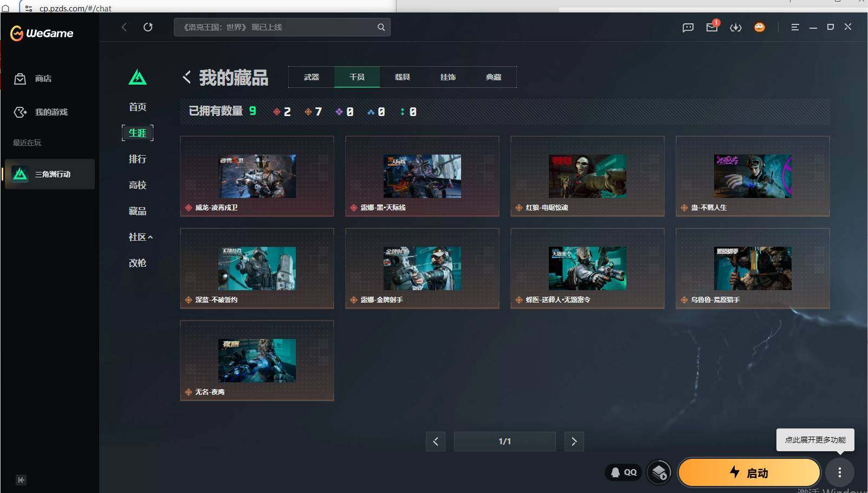The width and height of the screenshot is (868, 493).
Task: Go to next page of collection
Action: [x=574, y=441]
